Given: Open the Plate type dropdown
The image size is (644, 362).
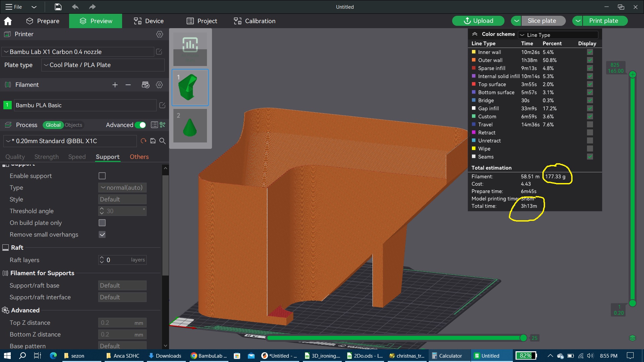Looking at the screenshot, I should coord(103,65).
